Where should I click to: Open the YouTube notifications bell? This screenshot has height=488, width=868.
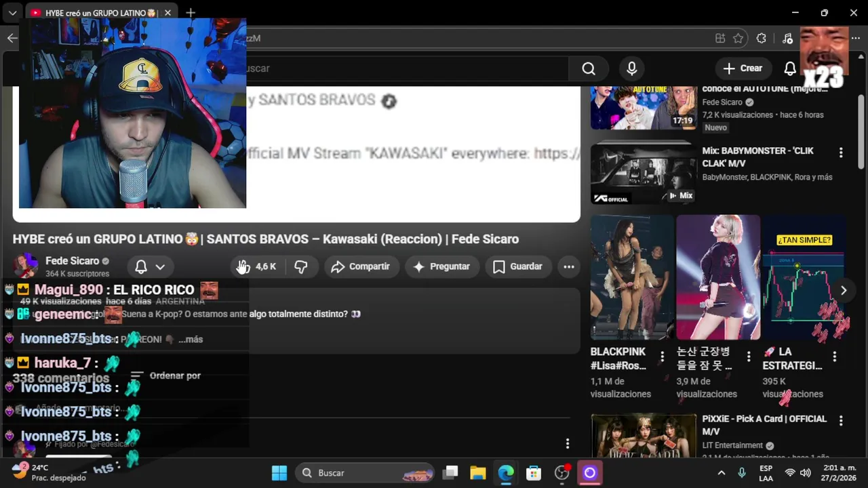(x=790, y=68)
